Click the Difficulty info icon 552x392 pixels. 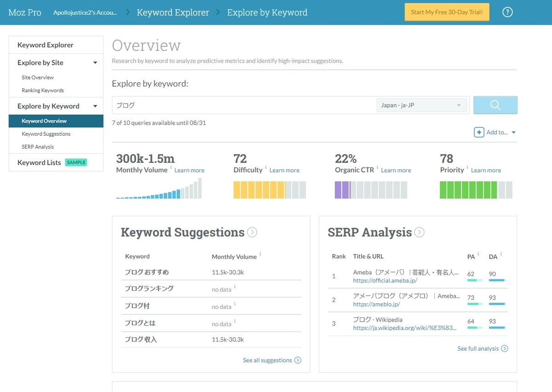click(266, 167)
